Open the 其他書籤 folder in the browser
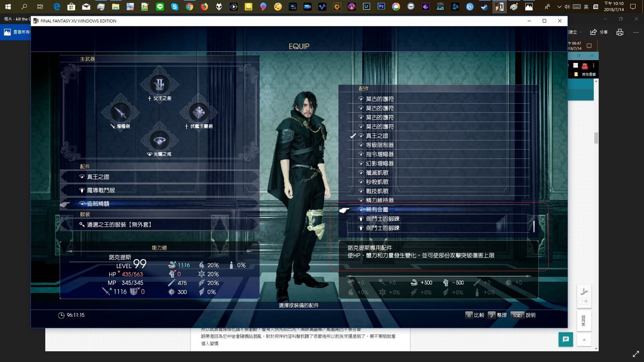Screen dimensions: 644x362 pos(586,74)
